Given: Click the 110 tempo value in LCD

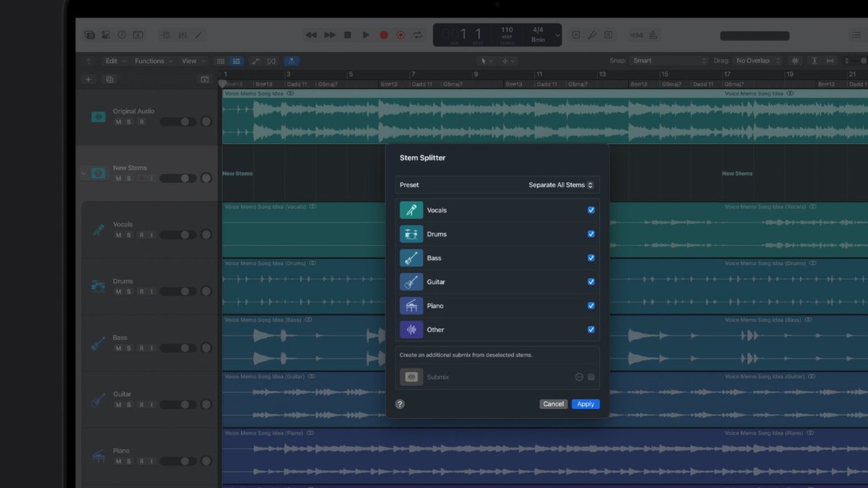Looking at the screenshot, I should coord(507,30).
